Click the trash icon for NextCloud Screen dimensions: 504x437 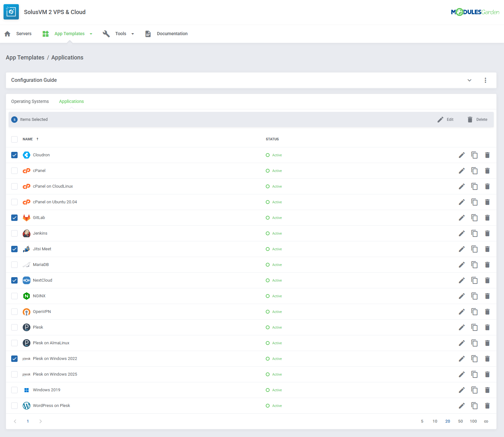[x=487, y=280]
